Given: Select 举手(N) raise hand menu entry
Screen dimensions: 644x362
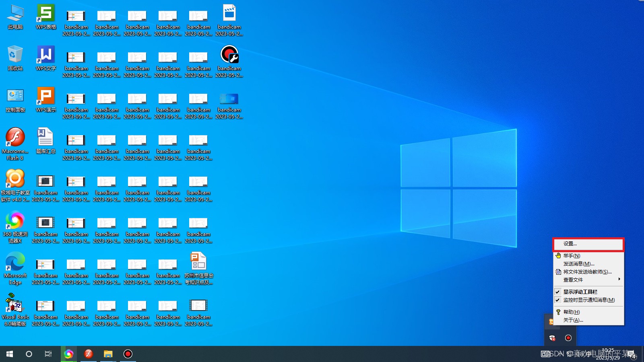Looking at the screenshot, I should (x=572, y=256).
